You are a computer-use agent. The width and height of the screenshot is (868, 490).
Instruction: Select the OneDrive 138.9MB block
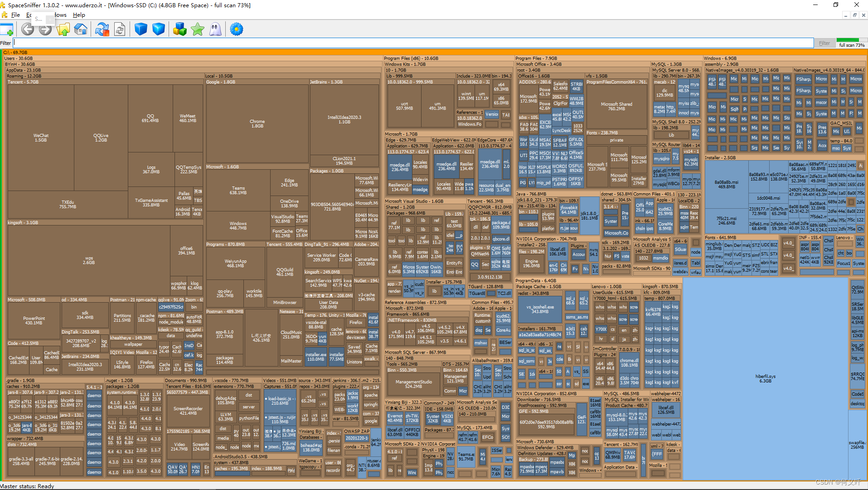tap(289, 204)
